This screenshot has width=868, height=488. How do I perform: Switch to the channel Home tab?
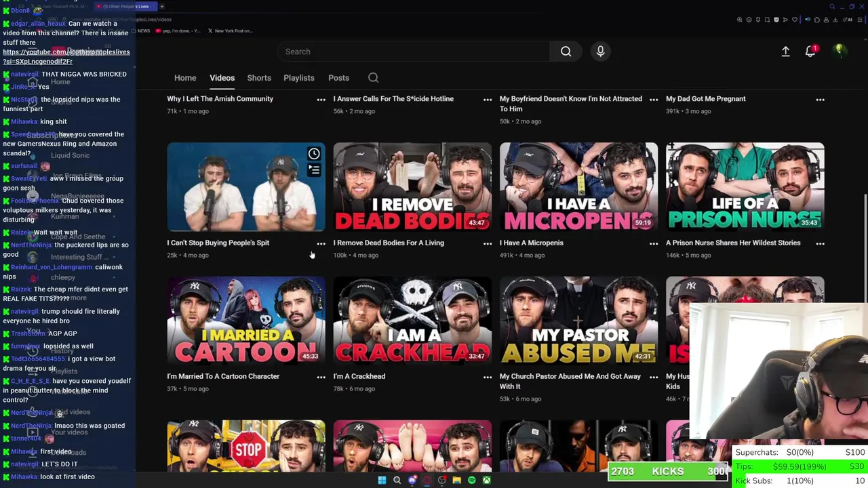(185, 78)
